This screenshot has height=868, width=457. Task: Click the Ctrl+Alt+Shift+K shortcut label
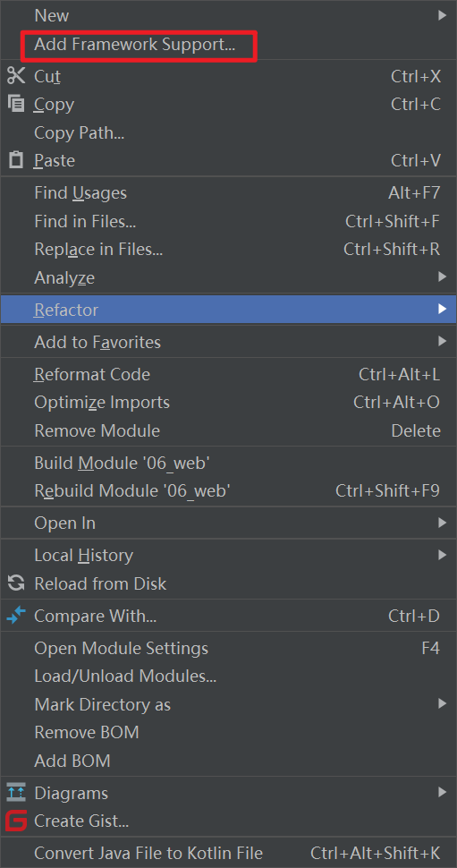tap(376, 854)
